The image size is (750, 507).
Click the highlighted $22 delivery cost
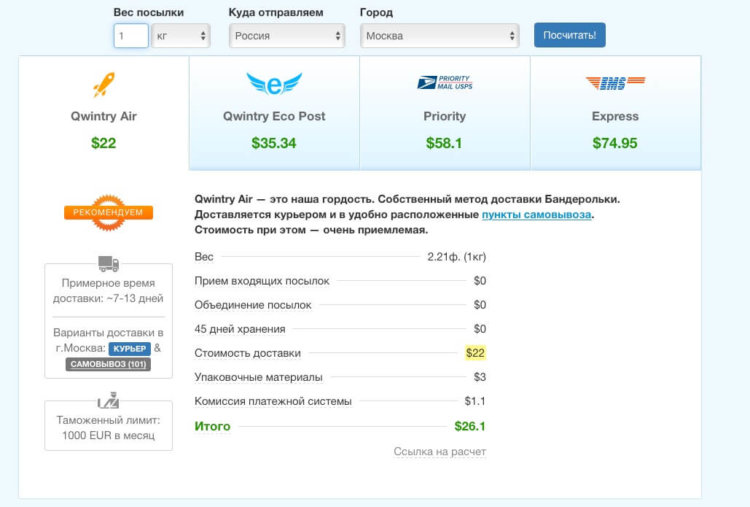coord(475,353)
